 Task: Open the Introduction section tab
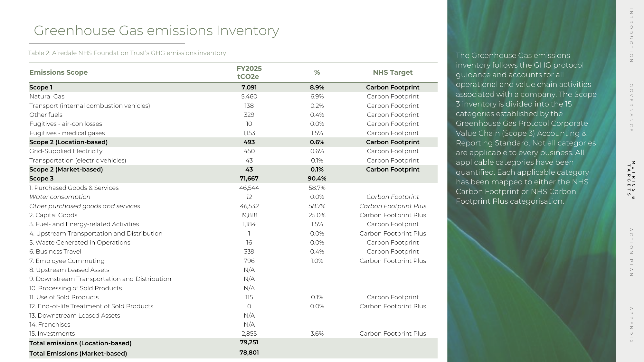[631, 35]
